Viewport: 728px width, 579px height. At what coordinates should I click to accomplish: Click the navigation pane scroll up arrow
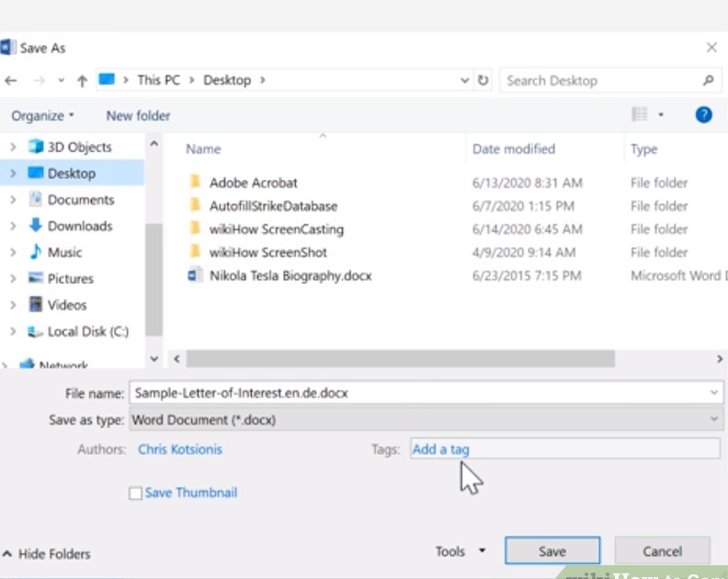tap(154, 144)
